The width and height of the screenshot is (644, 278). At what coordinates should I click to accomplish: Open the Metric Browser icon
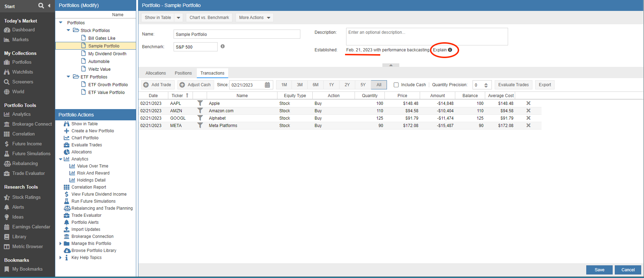[x=7, y=247]
